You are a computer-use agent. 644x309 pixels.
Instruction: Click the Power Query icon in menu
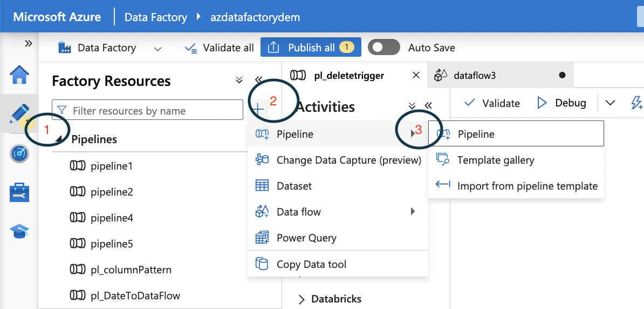tap(262, 237)
